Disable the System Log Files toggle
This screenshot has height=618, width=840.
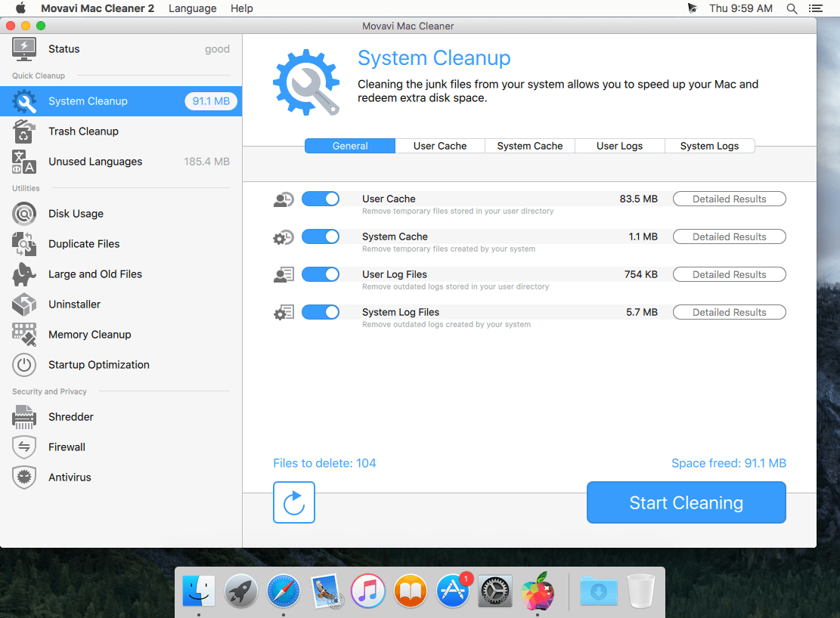click(321, 312)
